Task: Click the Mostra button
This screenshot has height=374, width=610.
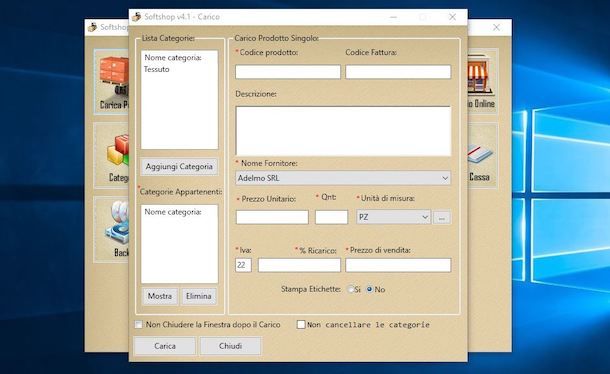Action: (x=160, y=296)
